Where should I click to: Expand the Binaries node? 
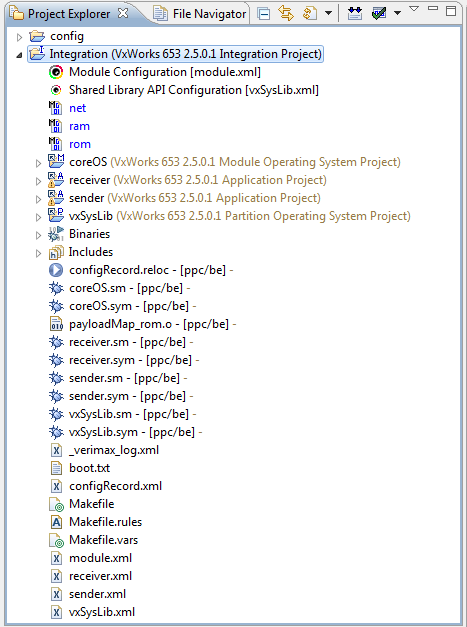click(x=38, y=235)
